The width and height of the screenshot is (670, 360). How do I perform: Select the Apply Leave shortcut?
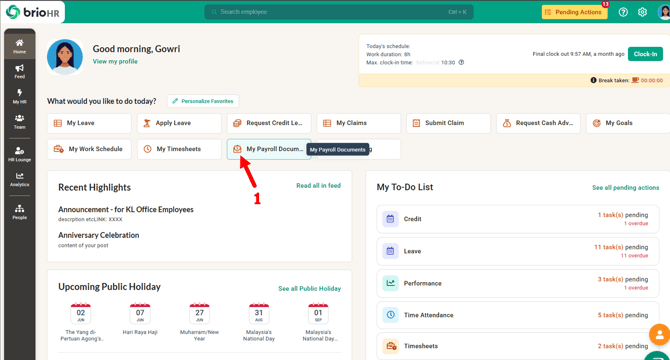[179, 123]
